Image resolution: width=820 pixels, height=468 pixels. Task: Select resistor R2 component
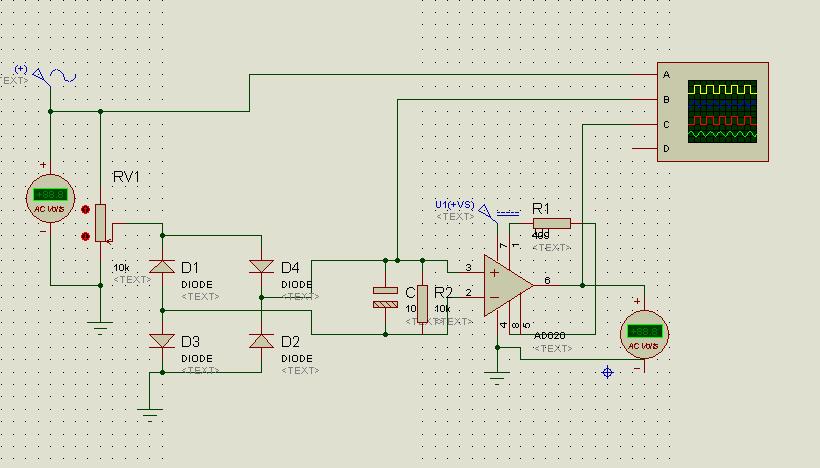pyautogui.click(x=423, y=304)
